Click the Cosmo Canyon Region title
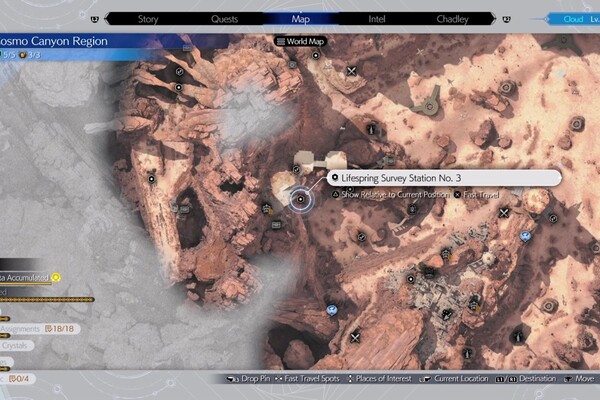The image size is (600, 400). click(x=54, y=41)
